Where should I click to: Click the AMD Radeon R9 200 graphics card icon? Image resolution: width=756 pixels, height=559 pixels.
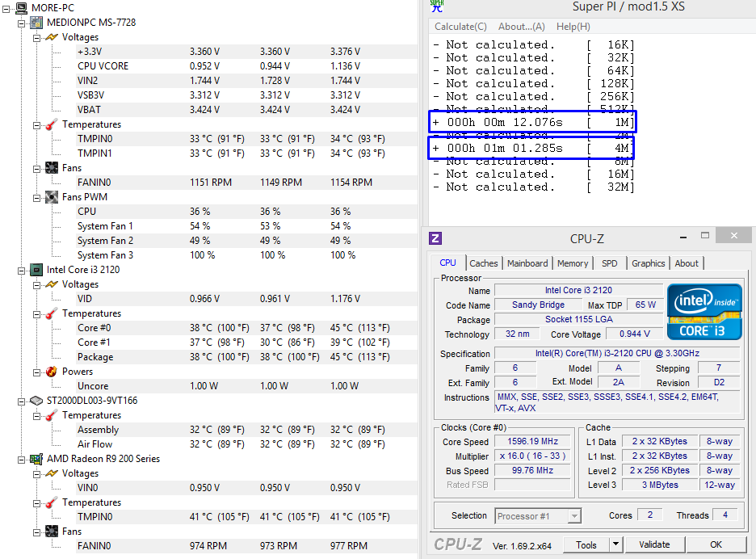(x=36, y=459)
